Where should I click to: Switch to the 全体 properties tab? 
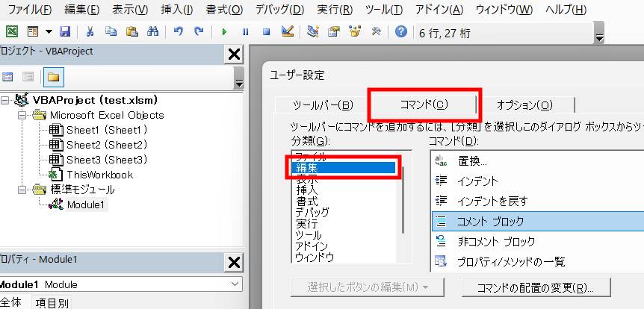[x=14, y=302]
